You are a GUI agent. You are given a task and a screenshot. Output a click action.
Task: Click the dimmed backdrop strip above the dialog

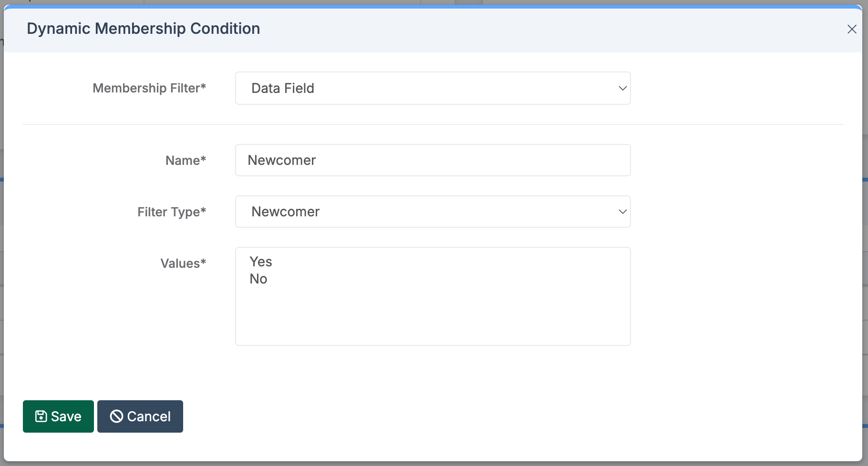pyautogui.click(x=286, y=2)
